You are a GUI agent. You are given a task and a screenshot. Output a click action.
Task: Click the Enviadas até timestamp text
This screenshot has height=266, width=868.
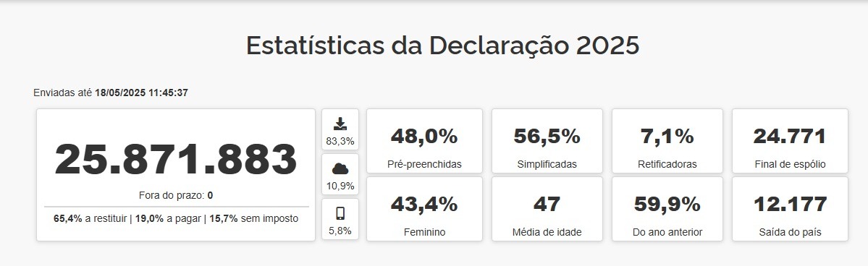click(x=111, y=93)
